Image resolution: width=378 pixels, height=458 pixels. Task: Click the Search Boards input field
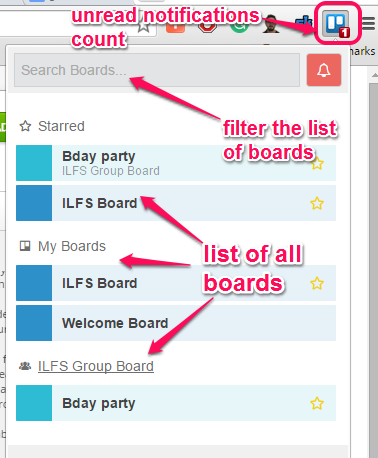click(x=157, y=70)
